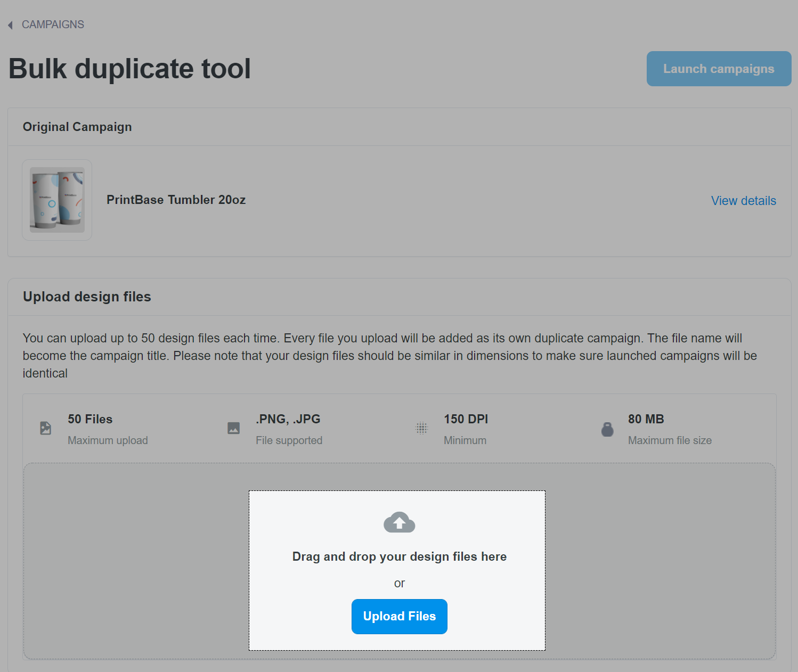Click the back arrow next to Campaigns
This screenshot has height=672, width=798.
point(10,25)
